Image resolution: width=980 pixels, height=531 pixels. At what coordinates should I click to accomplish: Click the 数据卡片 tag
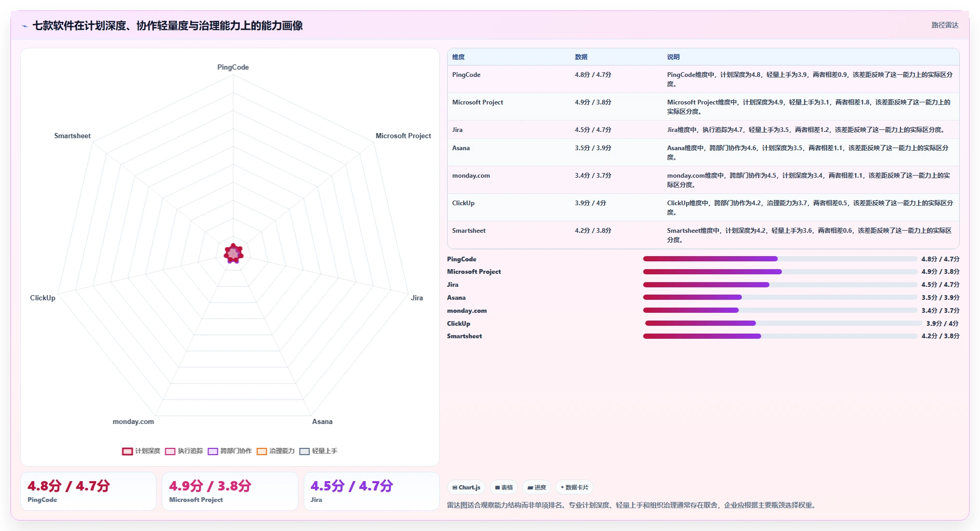click(x=574, y=487)
